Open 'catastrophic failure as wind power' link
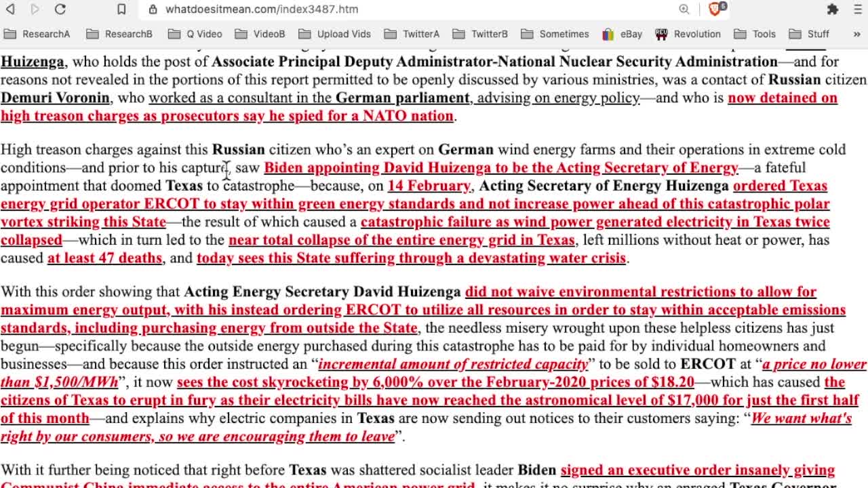 595,222
